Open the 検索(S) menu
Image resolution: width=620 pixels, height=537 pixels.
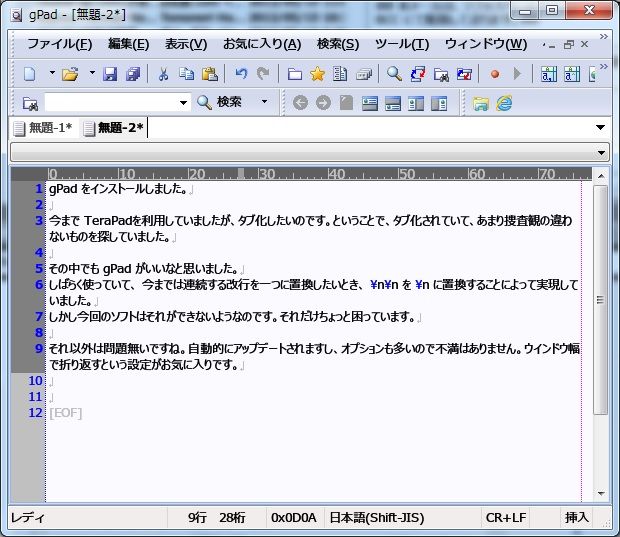click(x=338, y=44)
